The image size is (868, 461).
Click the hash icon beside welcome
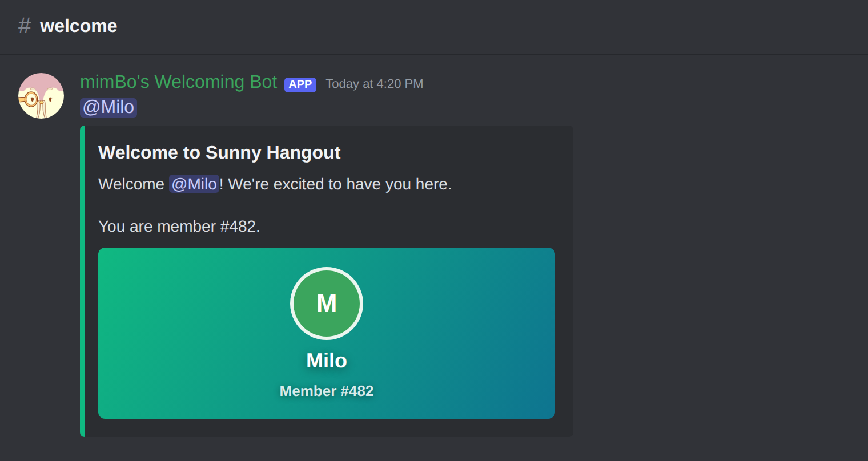(x=25, y=26)
